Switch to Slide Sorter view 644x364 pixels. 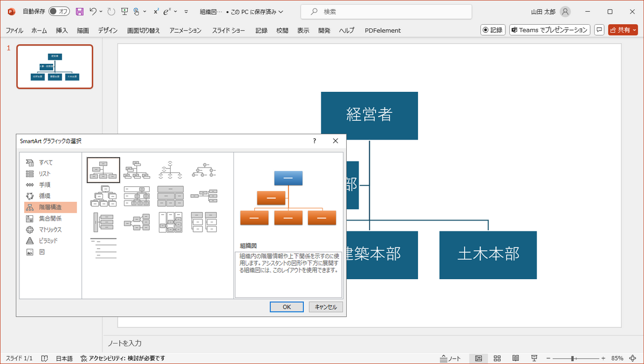pyautogui.click(x=497, y=358)
